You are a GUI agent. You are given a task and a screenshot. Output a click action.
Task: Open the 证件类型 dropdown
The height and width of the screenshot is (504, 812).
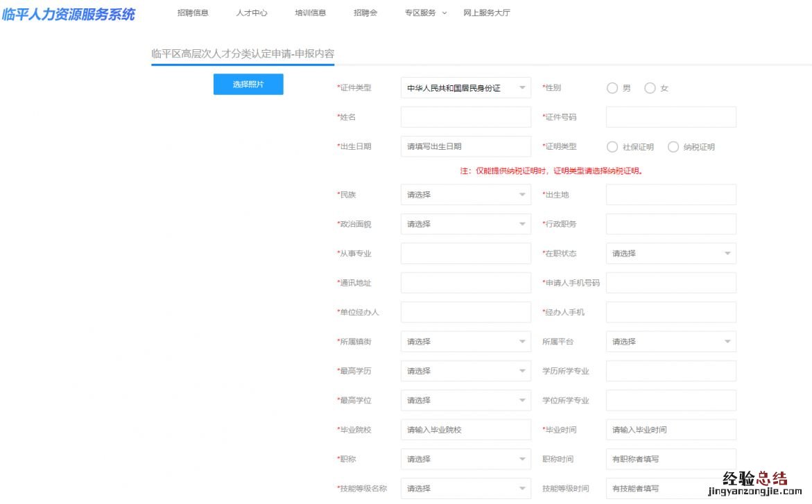(465, 88)
